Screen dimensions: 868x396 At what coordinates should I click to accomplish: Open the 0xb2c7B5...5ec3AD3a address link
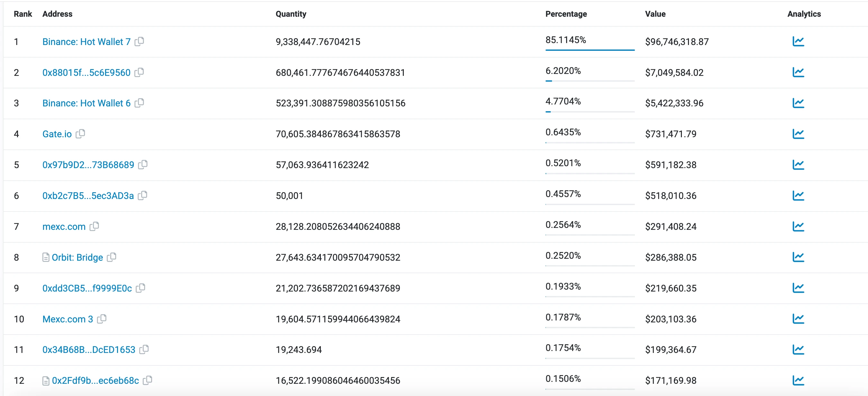(88, 195)
